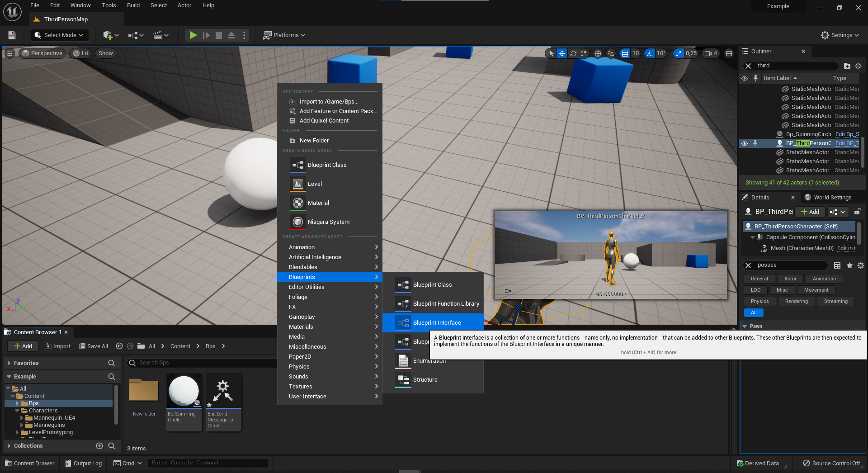Toggle the Movement filter in Details
Screen dimensions: 868x473
816,290
